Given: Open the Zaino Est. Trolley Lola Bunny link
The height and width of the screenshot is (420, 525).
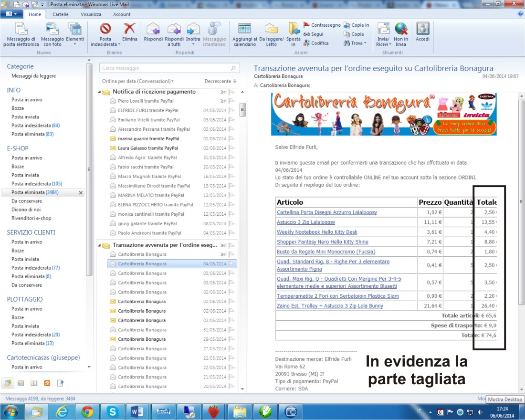Looking at the screenshot, I should click(330, 306).
